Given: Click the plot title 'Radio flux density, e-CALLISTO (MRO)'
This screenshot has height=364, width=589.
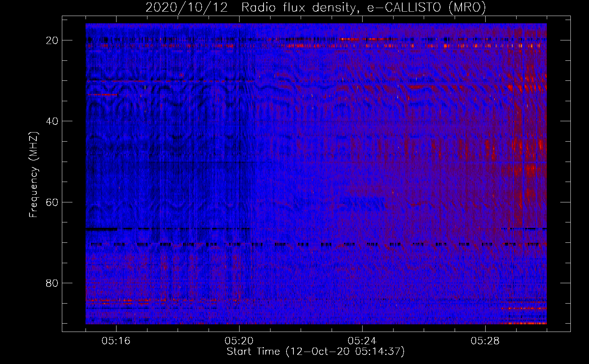Looking at the screenshot, I should (x=363, y=8).
